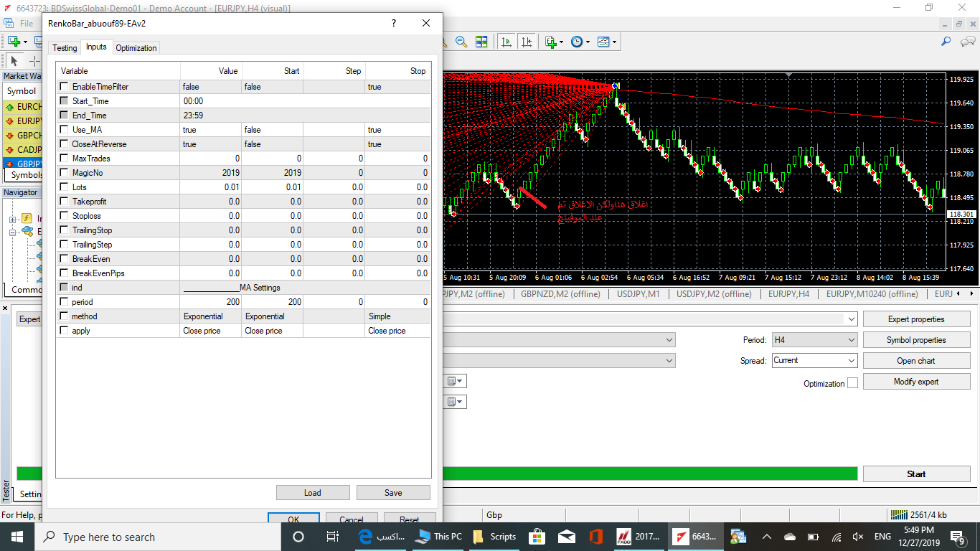The height and width of the screenshot is (551, 980).
Task: Open the FXDD app in taskbar
Action: (638, 537)
